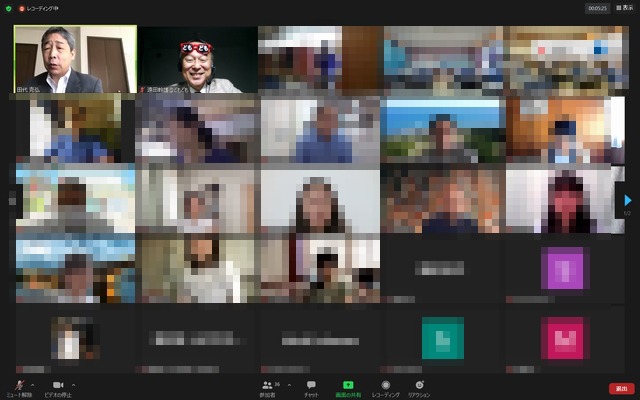The height and width of the screenshot is (400, 640).
Task: Click the green security shield icon
Action: pos(9,7)
